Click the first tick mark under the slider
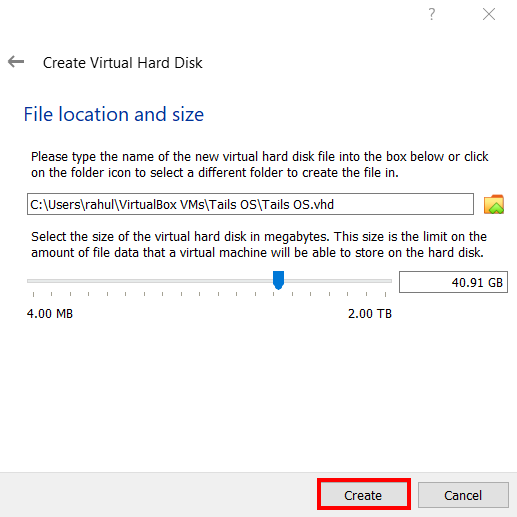Screen dimensions: 517x517 point(33,294)
